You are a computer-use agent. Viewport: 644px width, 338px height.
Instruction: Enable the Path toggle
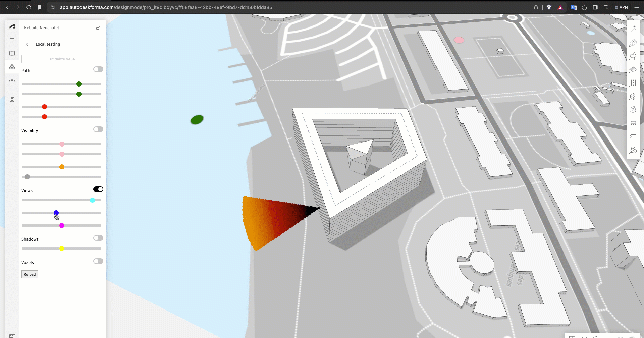(x=98, y=69)
